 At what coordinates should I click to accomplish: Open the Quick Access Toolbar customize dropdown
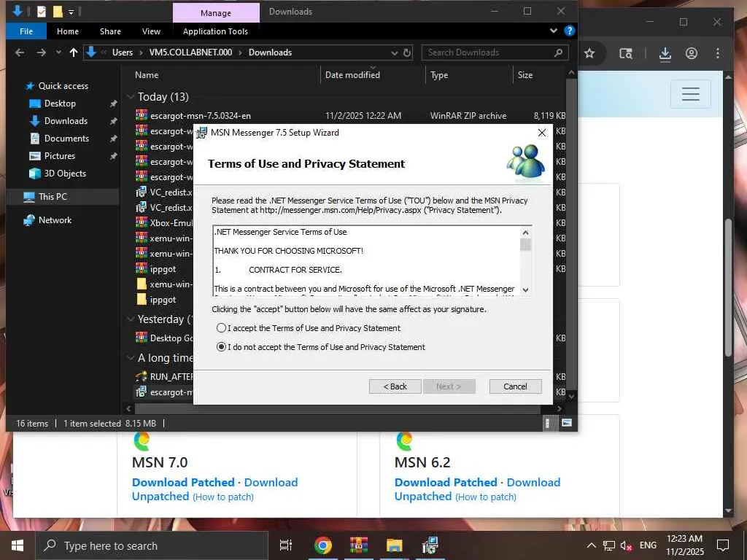(71, 12)
